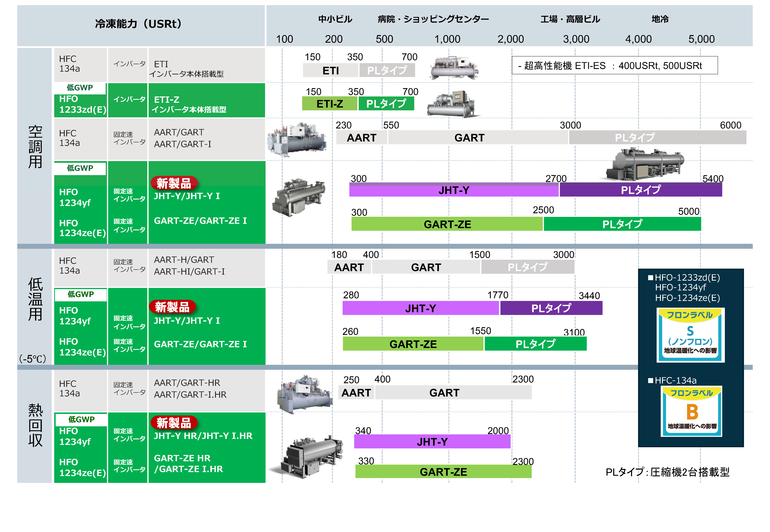Click the ETI chiller product image
The height and width of the screenshot is (532, 770).
[454, 68]
